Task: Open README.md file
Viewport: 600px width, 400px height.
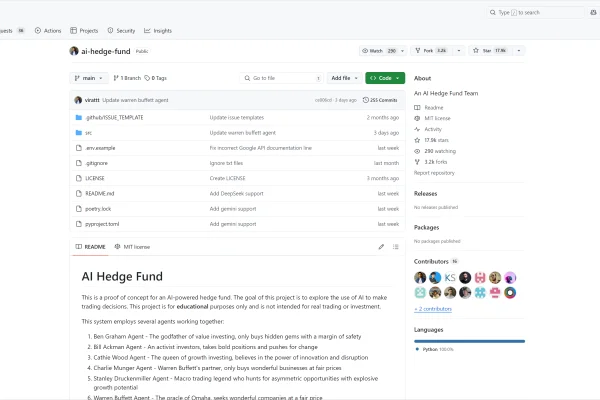Action: click(x=99, y=194)
